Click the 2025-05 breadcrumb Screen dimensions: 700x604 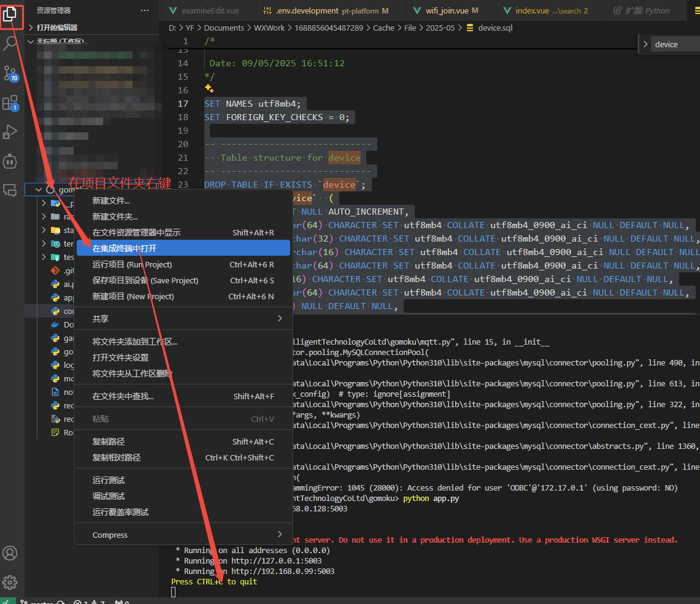[x=440, y=28]
